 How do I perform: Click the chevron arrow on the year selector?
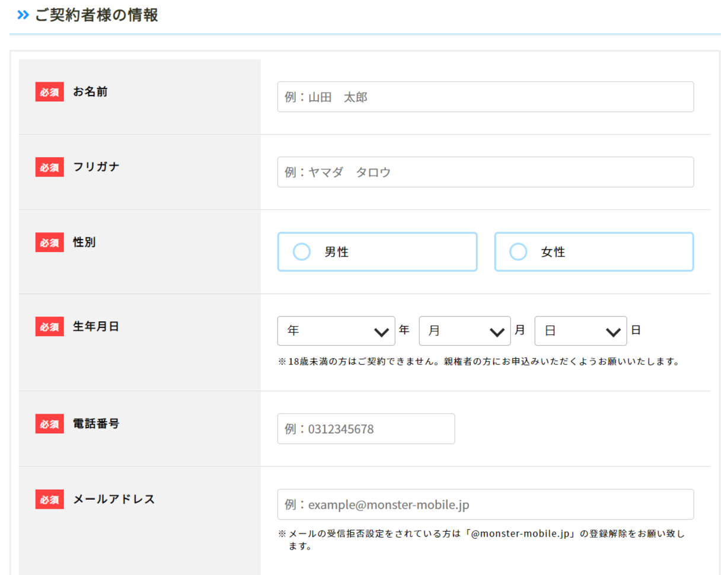click(382, 331)
